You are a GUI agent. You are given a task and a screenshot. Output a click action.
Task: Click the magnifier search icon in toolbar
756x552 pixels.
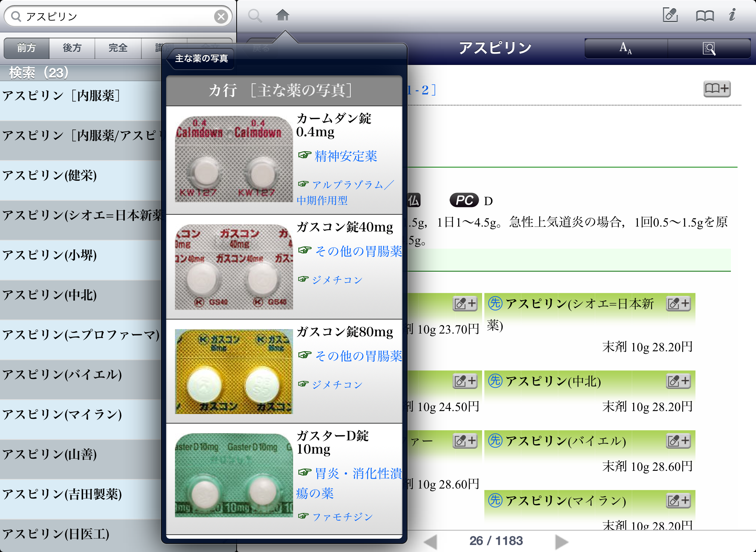[255, 16]
